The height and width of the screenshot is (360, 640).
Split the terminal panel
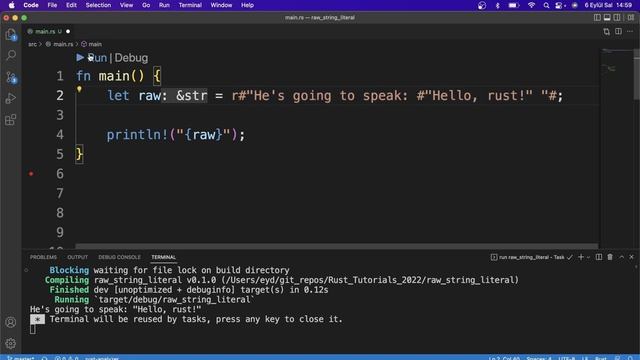(599, 257)
